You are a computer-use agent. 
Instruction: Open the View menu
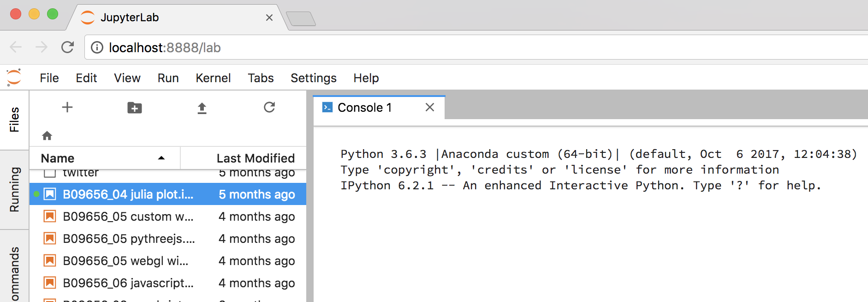point(127,78)
